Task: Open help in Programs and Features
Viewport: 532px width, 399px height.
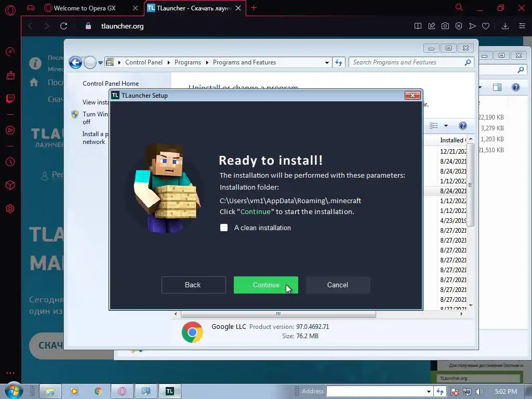Action: (x=462, y=126)
